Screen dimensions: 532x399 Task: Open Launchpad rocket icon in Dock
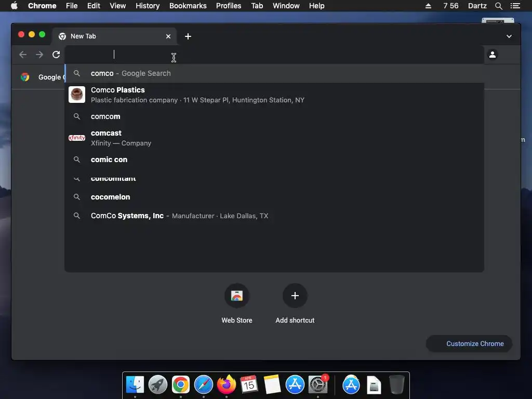click(x=158, y=384)
